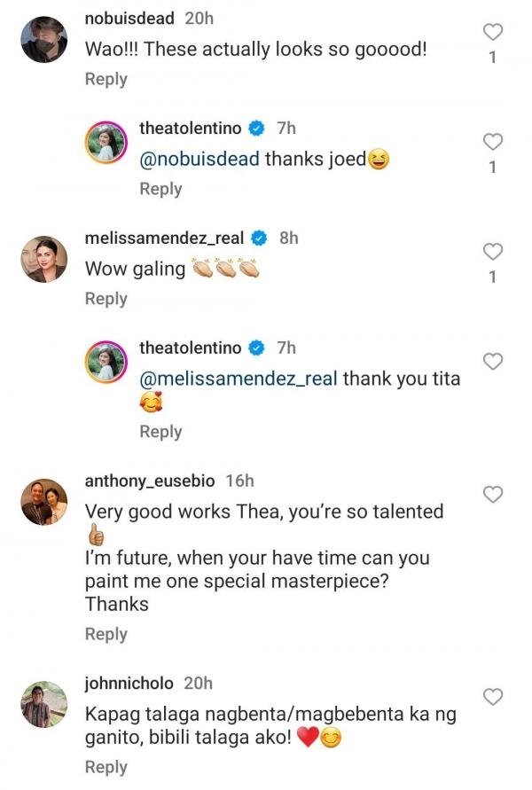
Task: Like nobuisdead's comment with the heart
Action: click(493, 33)
